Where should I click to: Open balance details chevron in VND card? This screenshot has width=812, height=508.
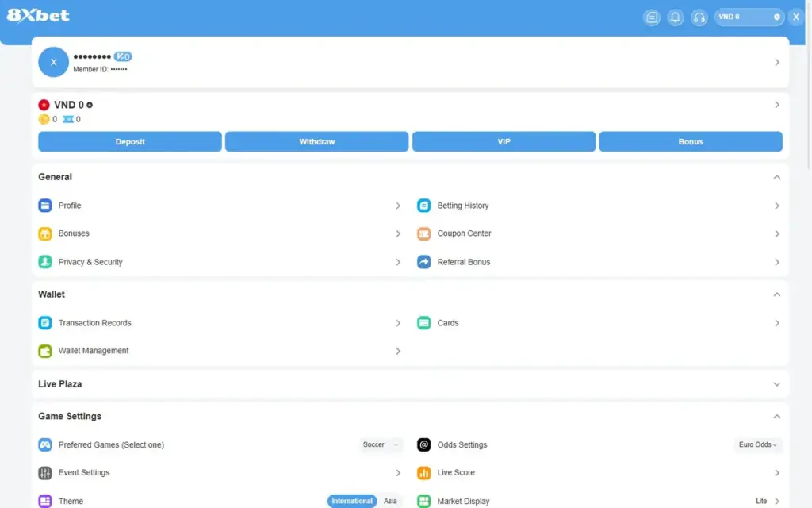(777, 105)
